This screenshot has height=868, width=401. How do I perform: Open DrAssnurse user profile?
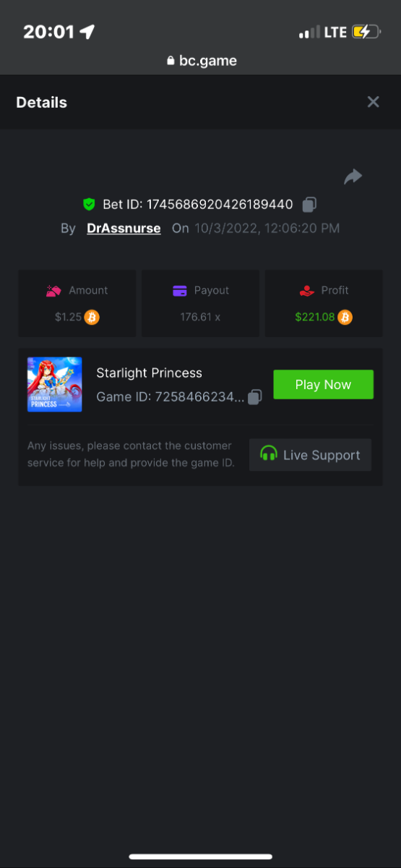coord(124,229)
